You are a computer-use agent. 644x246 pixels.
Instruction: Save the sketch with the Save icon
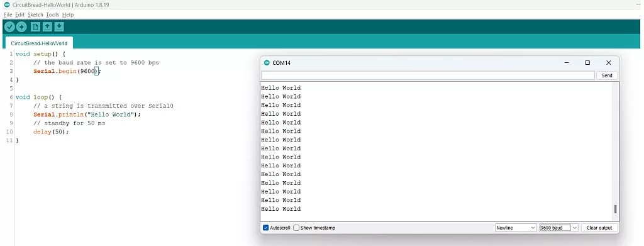point(59,27)
